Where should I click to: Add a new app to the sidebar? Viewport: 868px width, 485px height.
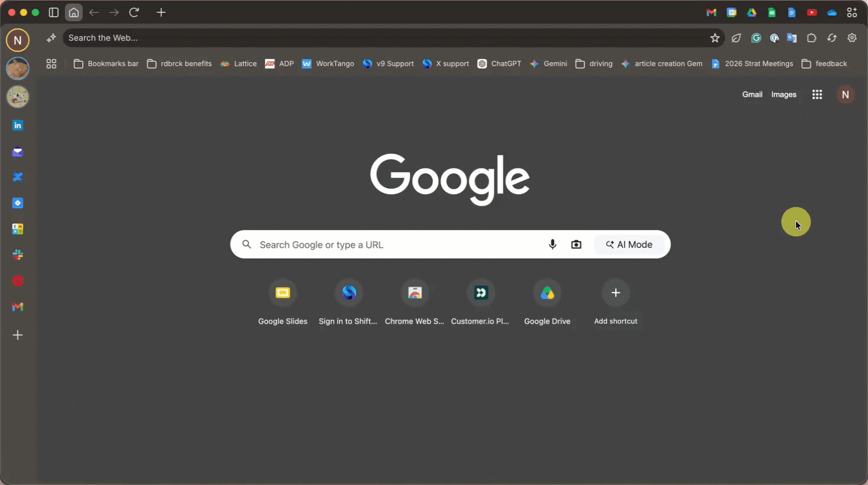coord(18,335)
